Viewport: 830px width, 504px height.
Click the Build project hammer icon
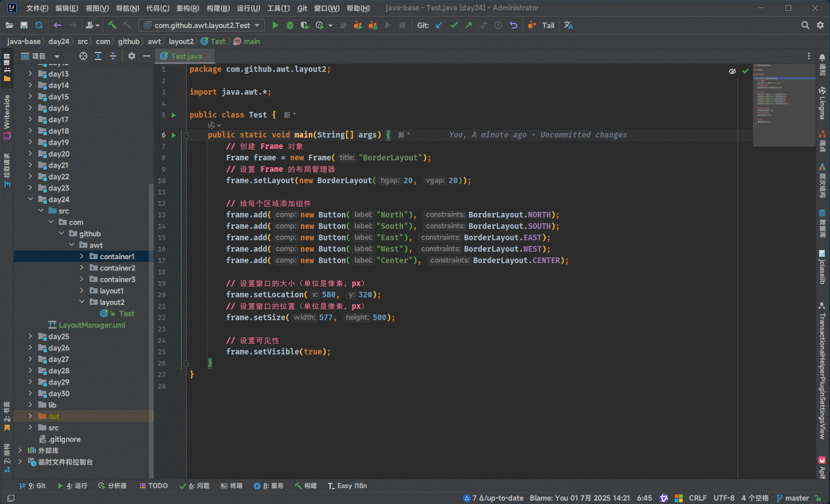[112, 25]
